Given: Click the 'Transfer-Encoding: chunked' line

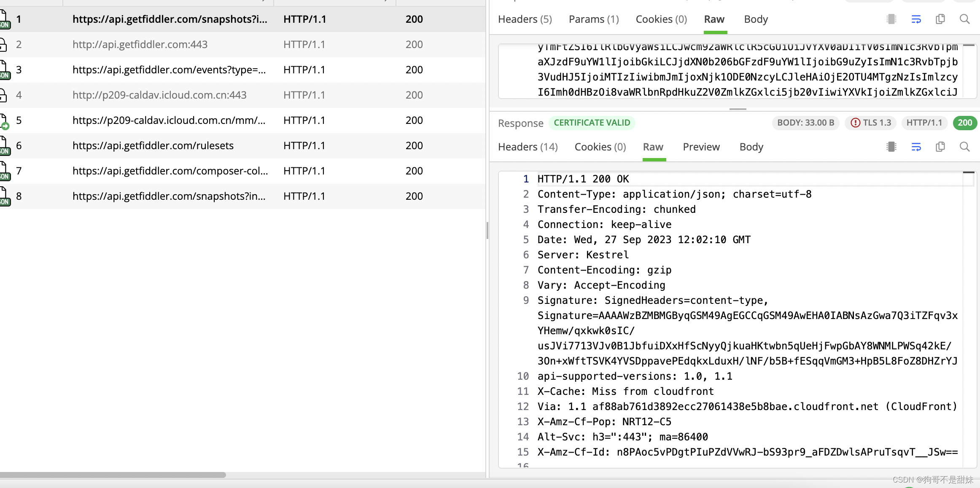Looking at the screenshot, I should (x=617, y=209).
